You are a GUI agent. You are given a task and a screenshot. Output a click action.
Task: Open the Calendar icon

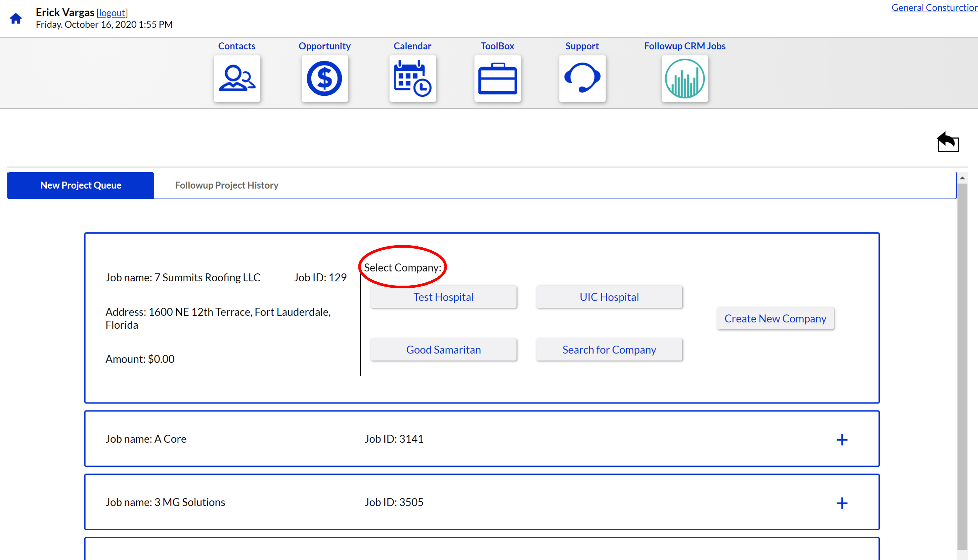coord(412,78)
